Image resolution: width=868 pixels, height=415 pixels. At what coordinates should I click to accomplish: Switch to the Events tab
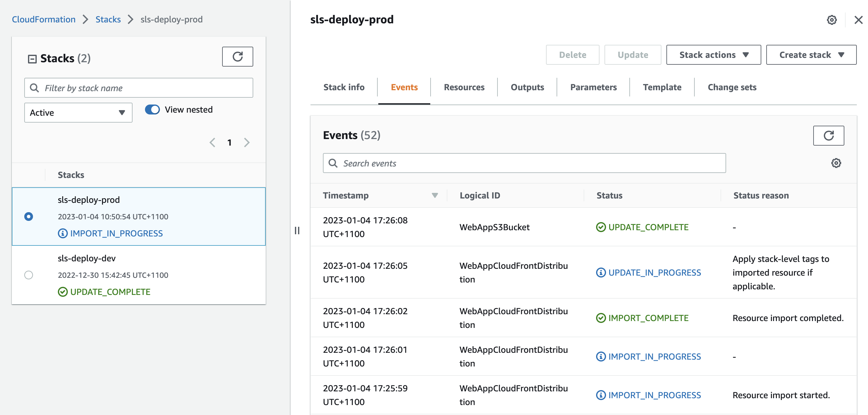click(x=404, y=87)
